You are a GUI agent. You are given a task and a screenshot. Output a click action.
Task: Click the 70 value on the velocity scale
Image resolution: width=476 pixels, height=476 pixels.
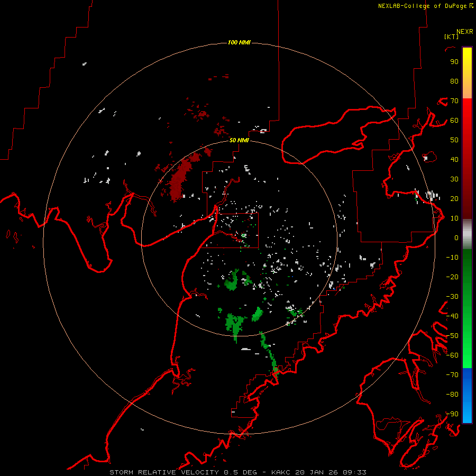(x=454, y=101)
